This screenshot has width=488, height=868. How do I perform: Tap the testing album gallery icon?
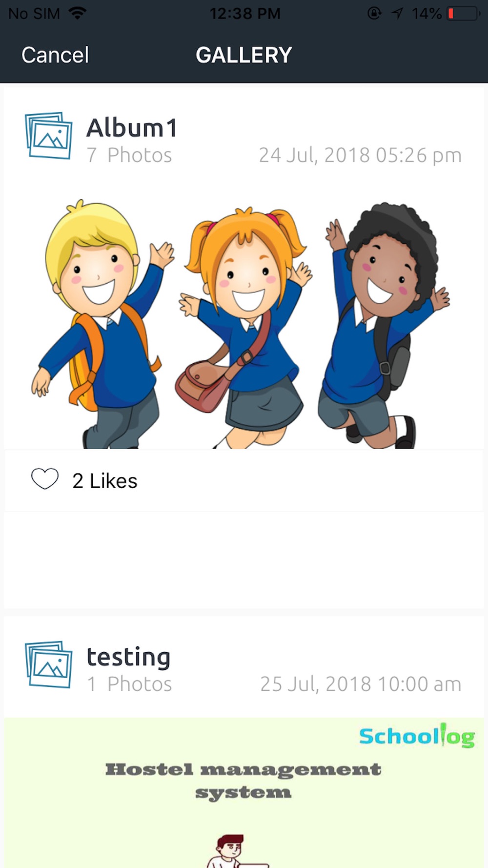click(x=49, y=664)
